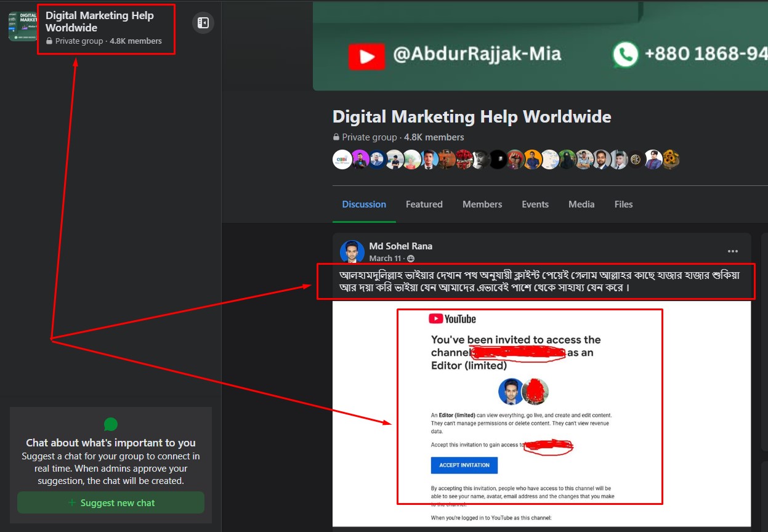Open Md Sohel Rana's profile picture on post
768x532 pixels.
pyautogui.click(x=352, y=252)
